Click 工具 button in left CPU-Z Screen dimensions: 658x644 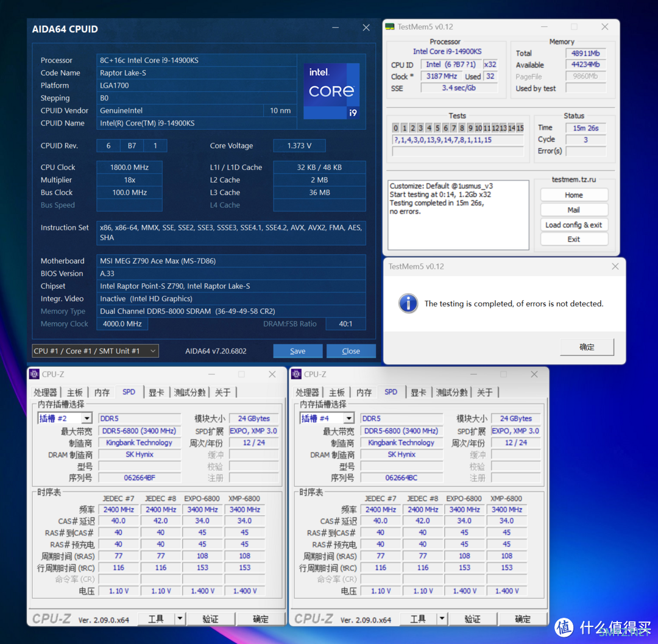157,618
